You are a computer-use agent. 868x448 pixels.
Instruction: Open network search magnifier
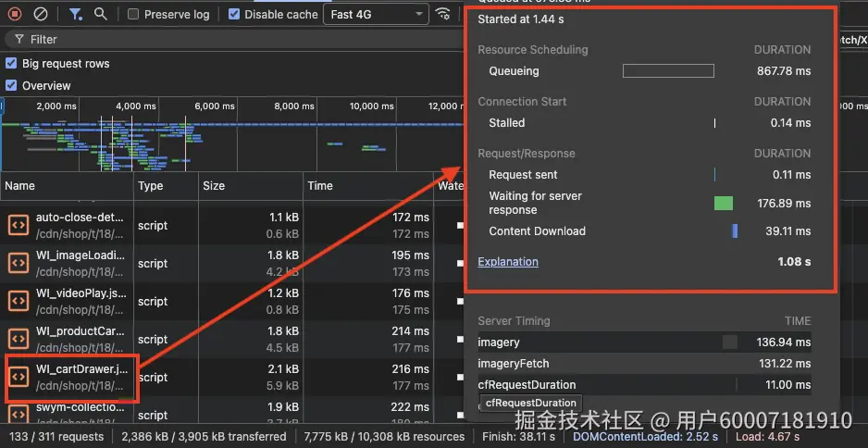tap(100, 14)
